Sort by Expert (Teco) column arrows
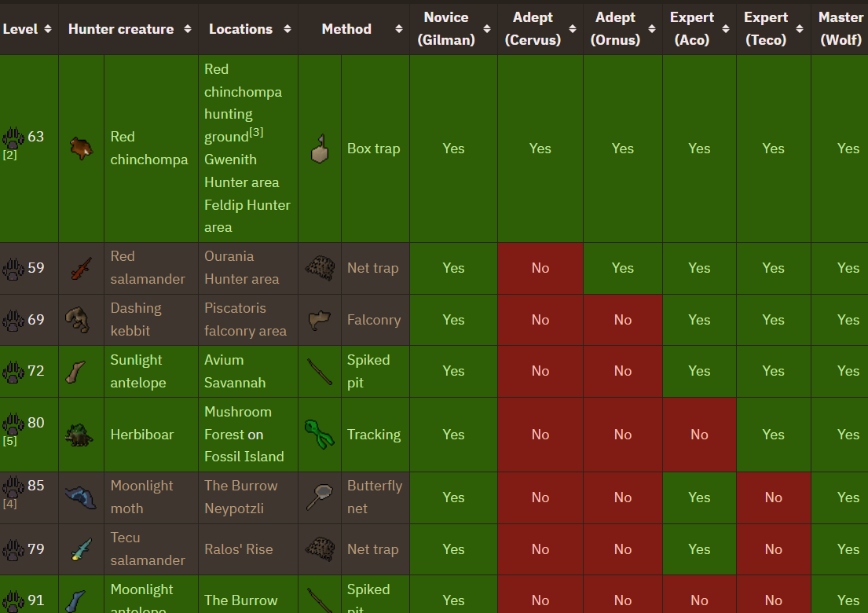 (x=800, y=29)
